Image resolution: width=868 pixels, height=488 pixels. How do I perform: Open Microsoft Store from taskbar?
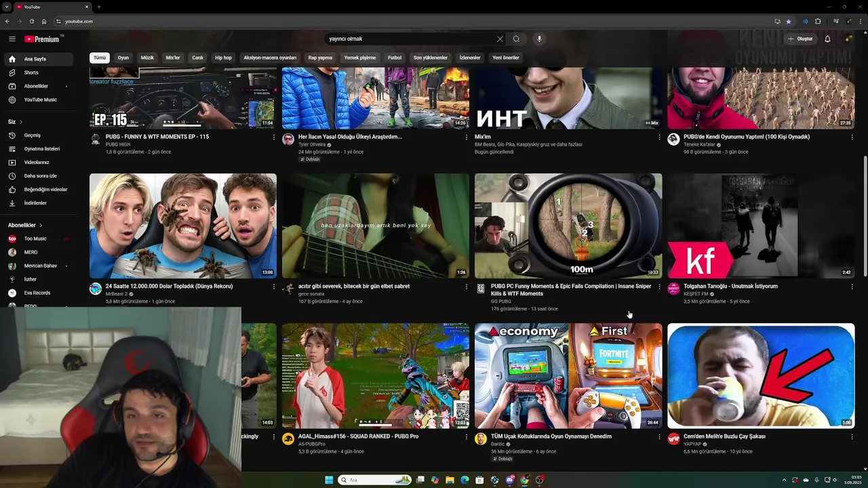479,480
